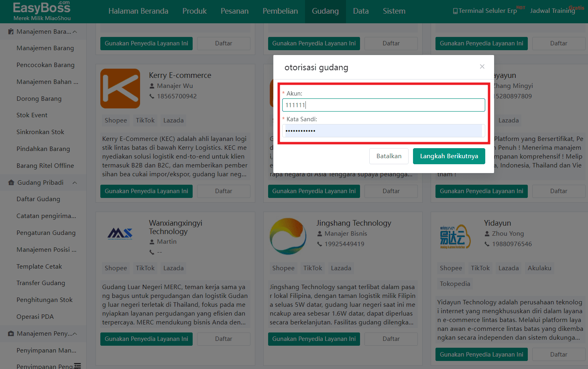Select the Gudang top menu

[326, 11]
